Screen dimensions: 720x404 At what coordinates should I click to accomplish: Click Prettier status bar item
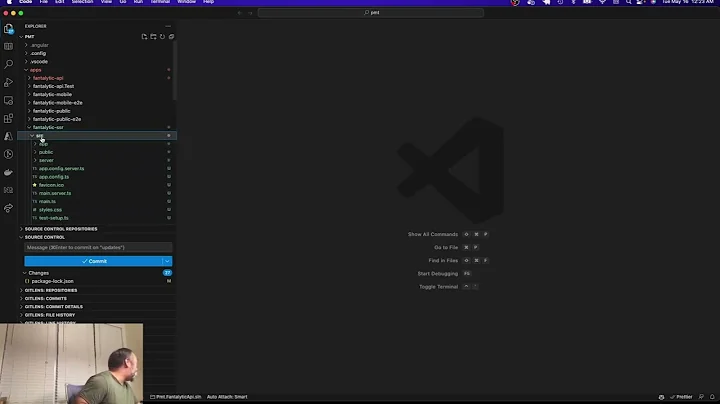pos(681,397)
